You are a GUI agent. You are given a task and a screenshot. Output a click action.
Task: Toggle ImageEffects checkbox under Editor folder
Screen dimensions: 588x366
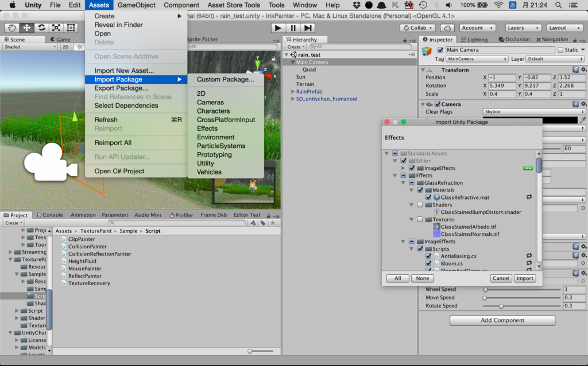coord(412,168)
